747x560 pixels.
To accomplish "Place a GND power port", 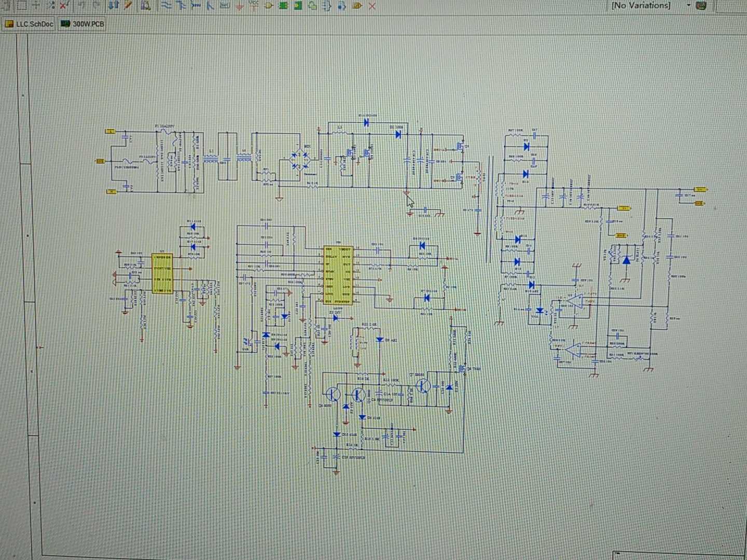I will tap(239, 6).
